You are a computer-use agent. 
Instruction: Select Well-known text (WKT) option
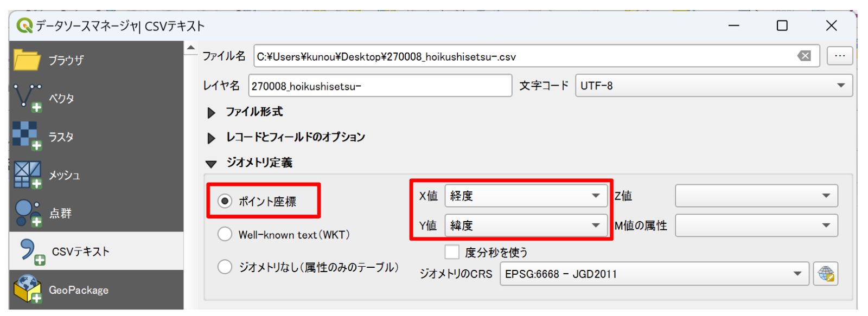pyautogui.click(x=225, y=234)
